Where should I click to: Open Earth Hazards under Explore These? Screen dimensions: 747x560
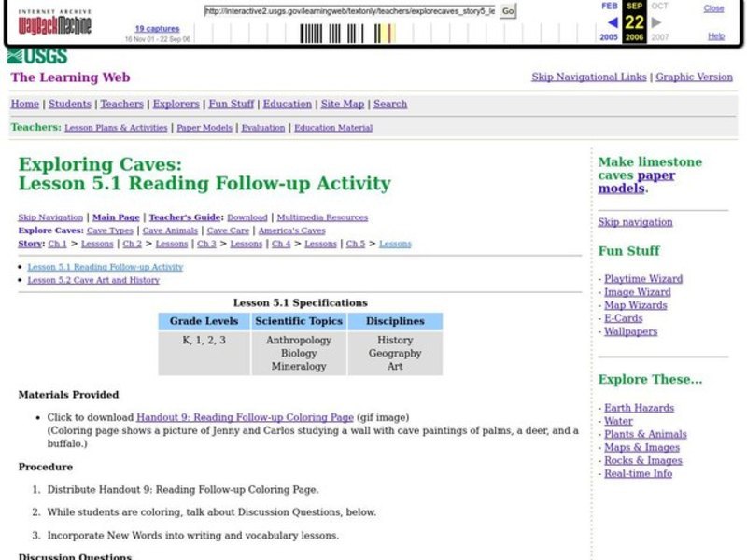pyautogui.click(x=640, y=408)
